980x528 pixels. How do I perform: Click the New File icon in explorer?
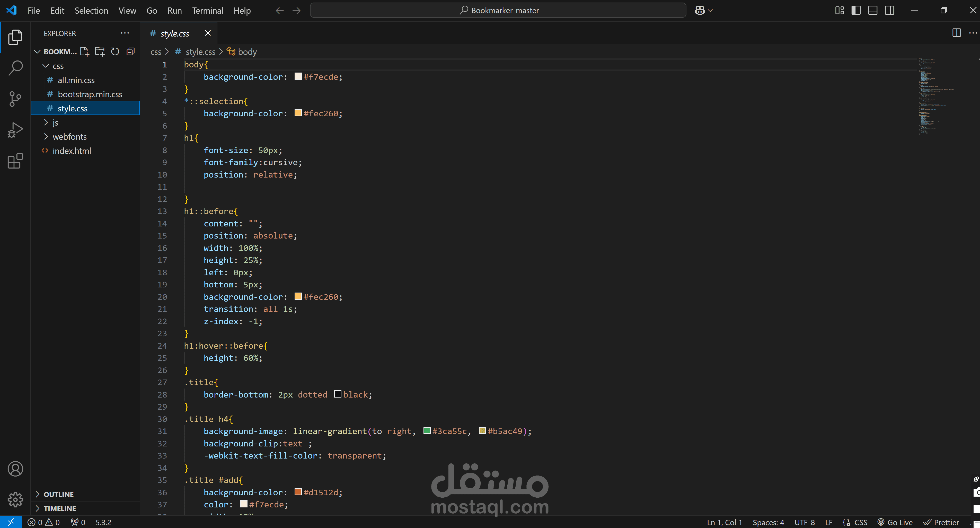[x=84, y=51]
